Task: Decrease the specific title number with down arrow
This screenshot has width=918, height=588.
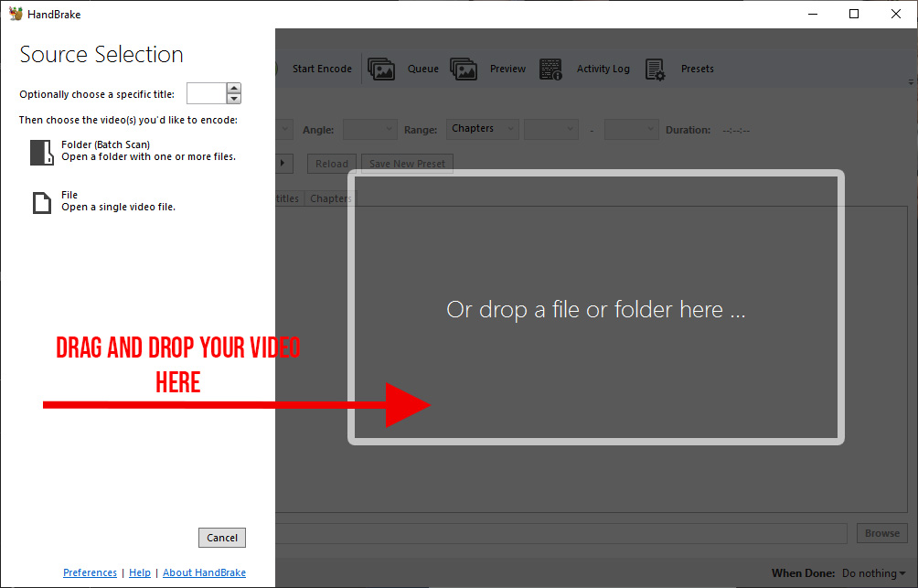Action: click(234, 99)
